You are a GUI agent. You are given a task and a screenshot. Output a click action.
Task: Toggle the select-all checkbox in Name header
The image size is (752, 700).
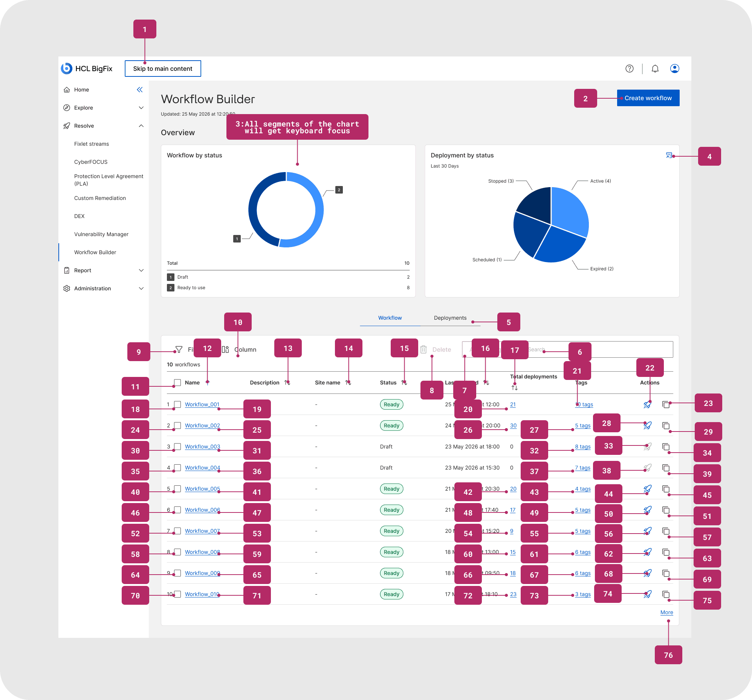[x=177, y=383]
